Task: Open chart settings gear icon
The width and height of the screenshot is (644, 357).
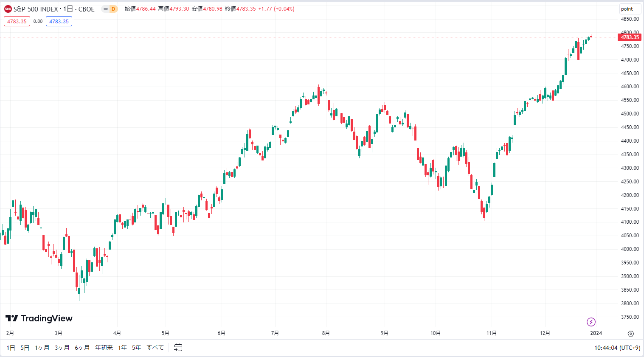Action: (x=631, y=333)
